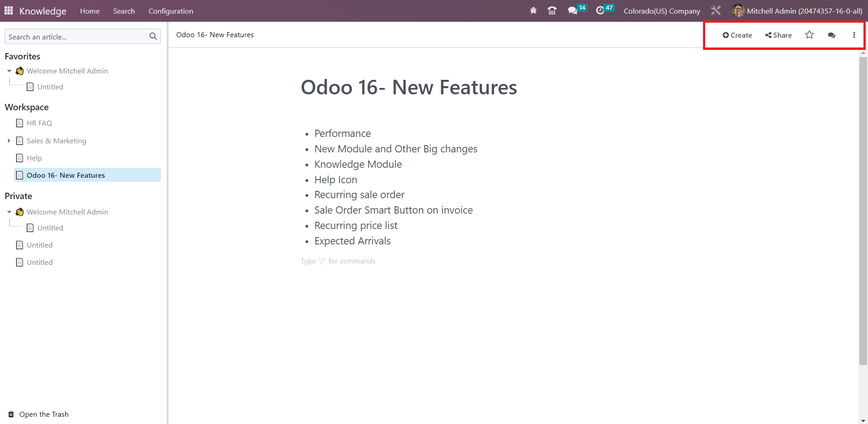
Task: Add article to favorites with star icon
Action: (810, 34)
